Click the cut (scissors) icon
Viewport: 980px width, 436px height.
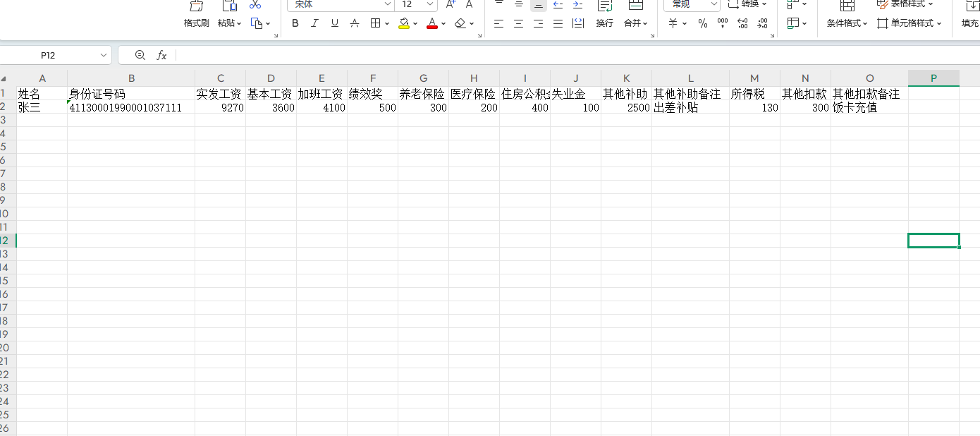(x=255, y=6)
